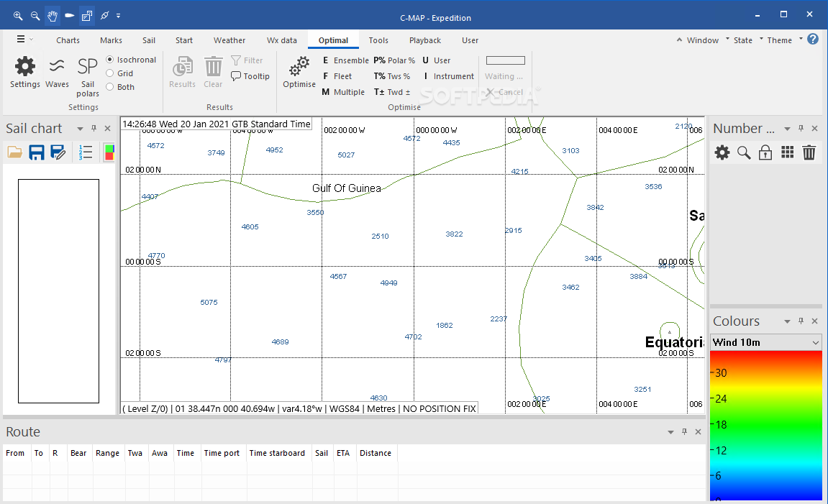The image size is (828, 504).
Task: Click the Waiting progress bar
Action: (x=505, y=60)
